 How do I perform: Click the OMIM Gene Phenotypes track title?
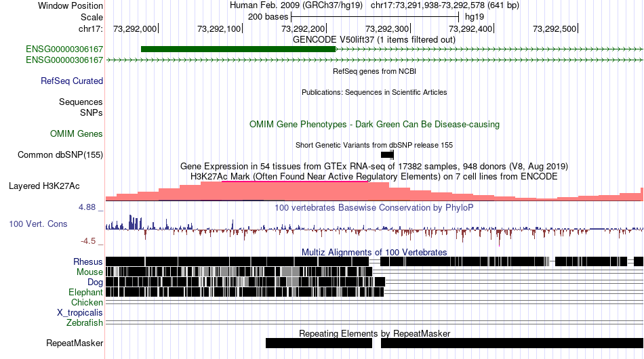click(x=374, y=125)
